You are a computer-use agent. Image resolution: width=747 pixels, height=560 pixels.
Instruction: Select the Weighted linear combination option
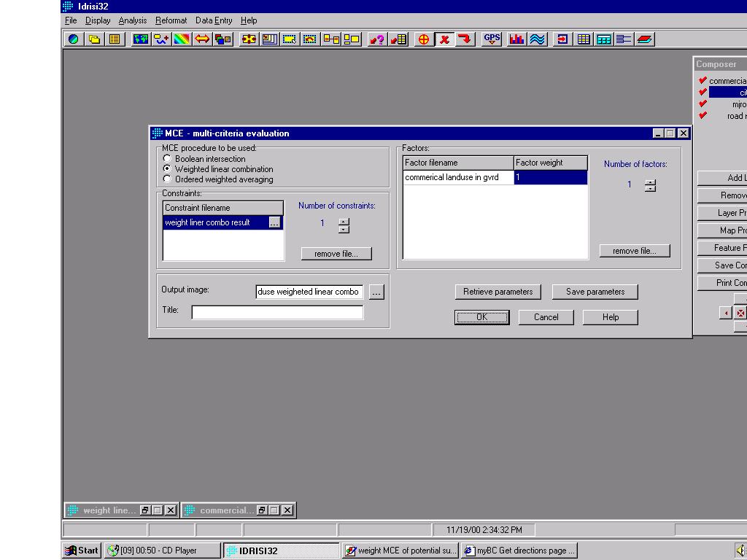(x=167, y=169)
